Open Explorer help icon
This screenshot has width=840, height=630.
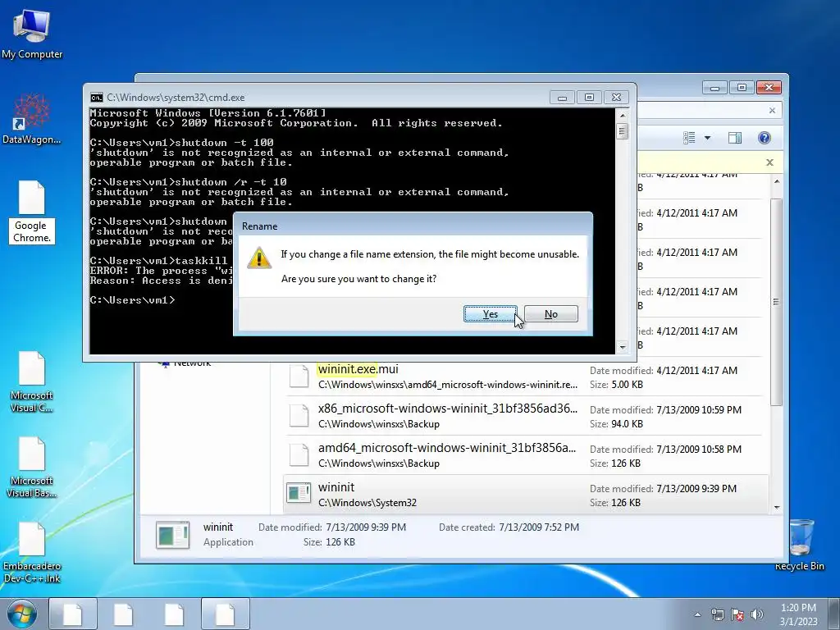tap(765, 138)
